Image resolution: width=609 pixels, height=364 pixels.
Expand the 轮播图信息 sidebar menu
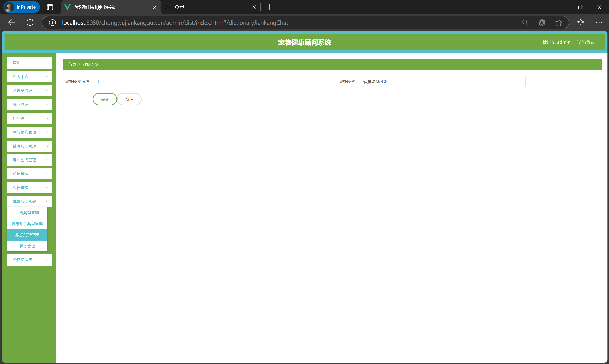click(29, 260)
